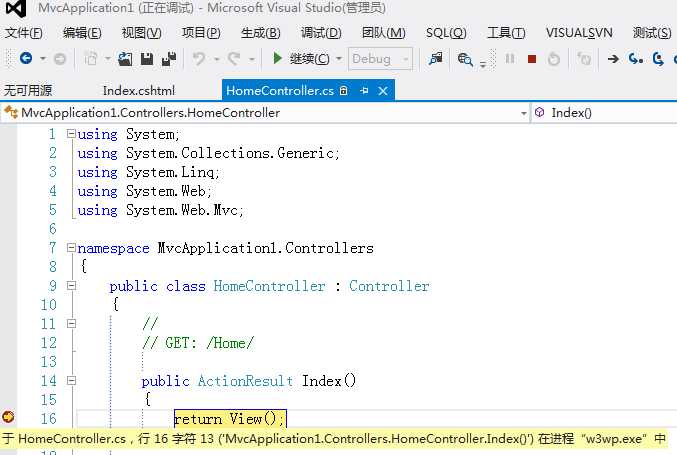Screen dimensions: 677x455
Task: Open the HomeController class navigation dropdown
Action: coord(523,113)
